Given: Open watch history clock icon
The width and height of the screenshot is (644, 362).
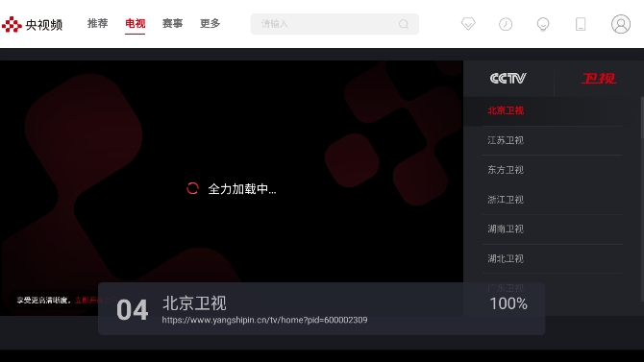Looking at the screenshot, I should 506,24.
